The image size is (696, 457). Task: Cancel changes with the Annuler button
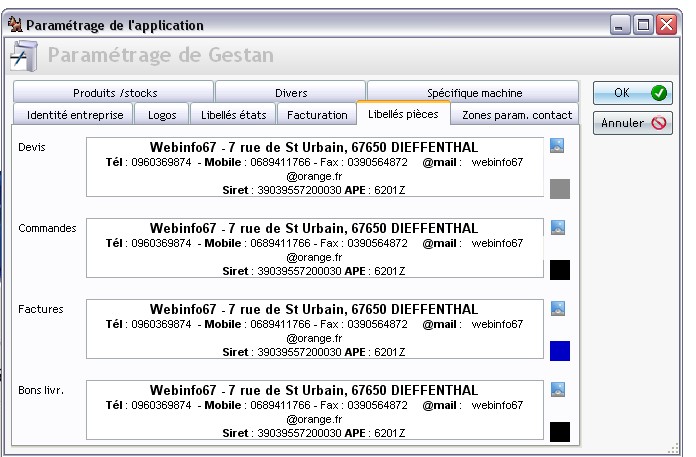[632, 124]
